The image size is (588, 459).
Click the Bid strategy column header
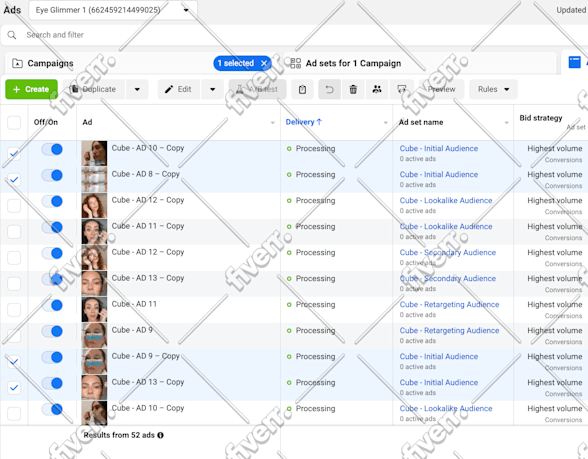click(541, 118)
